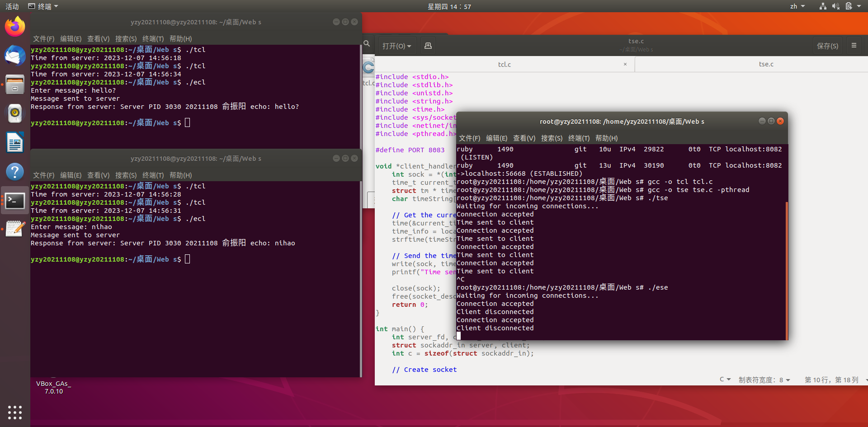Open 文件(F) menu in top terminal
This screenshot has width=868, height=427.
click(43, 39)
